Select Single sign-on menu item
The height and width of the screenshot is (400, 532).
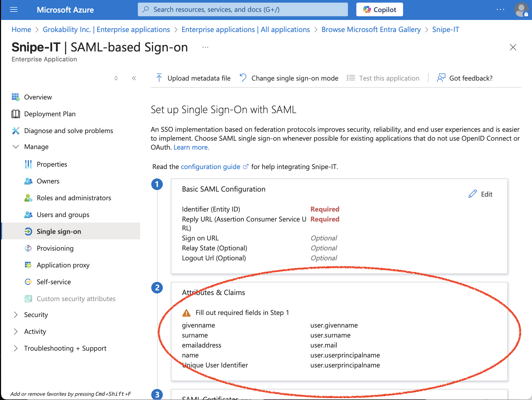point(71,231)
